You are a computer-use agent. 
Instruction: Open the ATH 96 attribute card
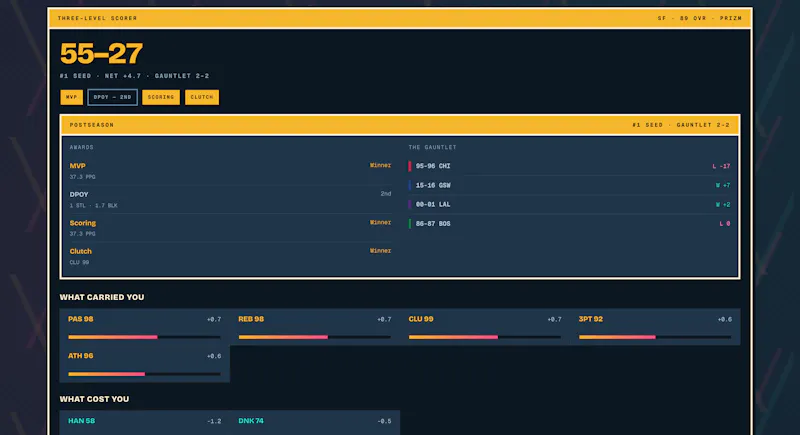[x=144, y=364]
